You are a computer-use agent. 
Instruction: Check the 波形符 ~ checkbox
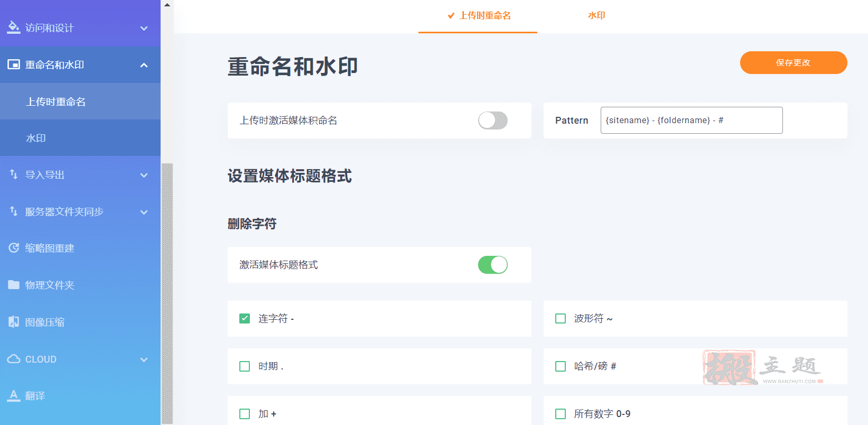(561, 318)
